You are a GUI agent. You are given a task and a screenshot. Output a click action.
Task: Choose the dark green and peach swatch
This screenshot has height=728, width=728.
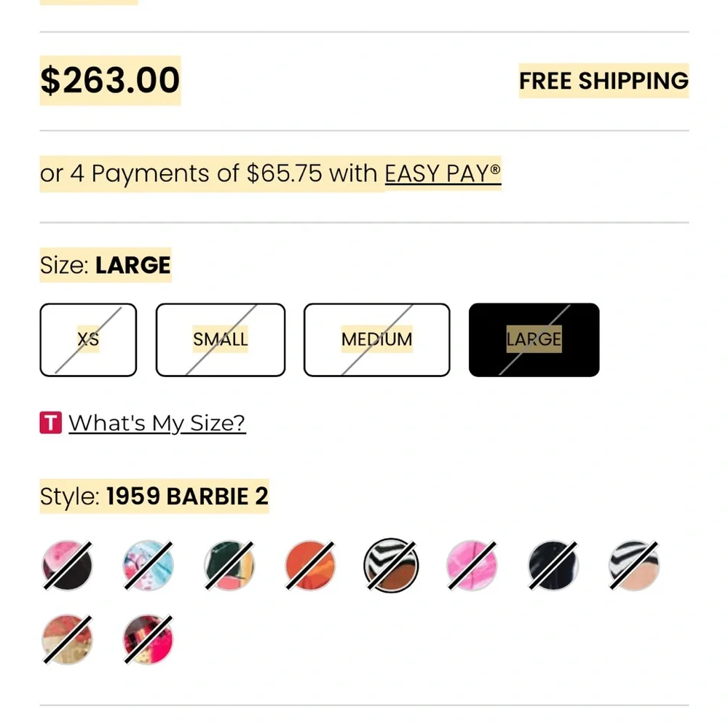(x=229, y=566)
